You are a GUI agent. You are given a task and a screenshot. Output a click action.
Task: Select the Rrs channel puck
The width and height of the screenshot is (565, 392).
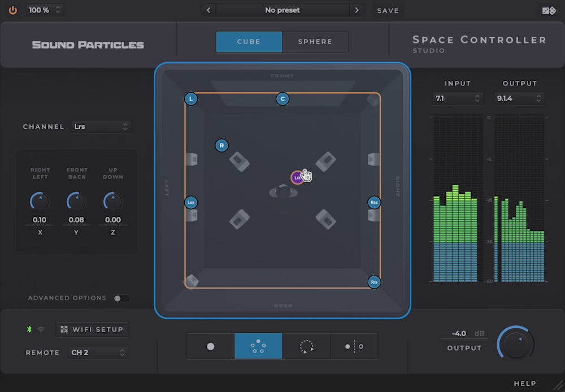tap(374, 282)
